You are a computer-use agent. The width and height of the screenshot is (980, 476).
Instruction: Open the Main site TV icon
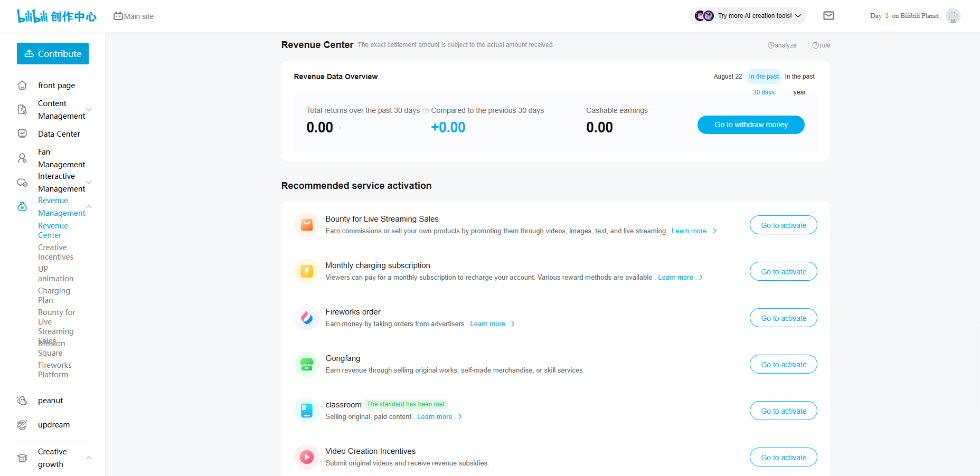click(118, 16)
